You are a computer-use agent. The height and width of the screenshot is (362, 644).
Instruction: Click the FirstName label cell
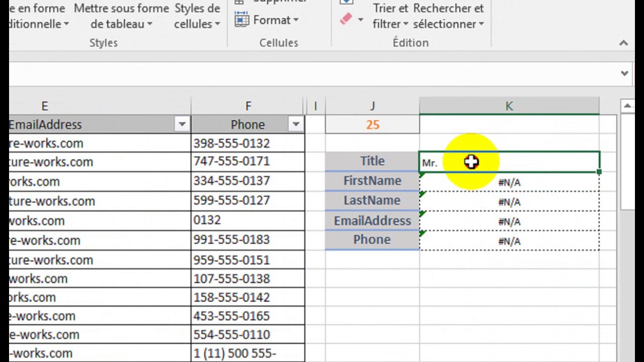coord(372,181)
